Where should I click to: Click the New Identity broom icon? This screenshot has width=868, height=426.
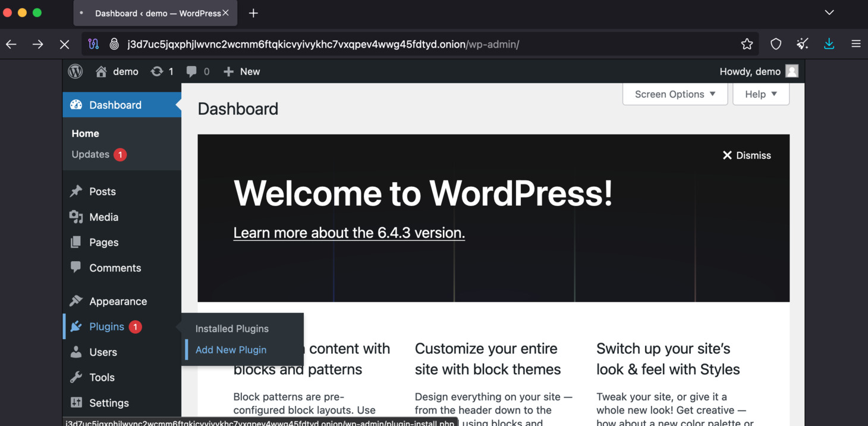(x=803, y=44)
